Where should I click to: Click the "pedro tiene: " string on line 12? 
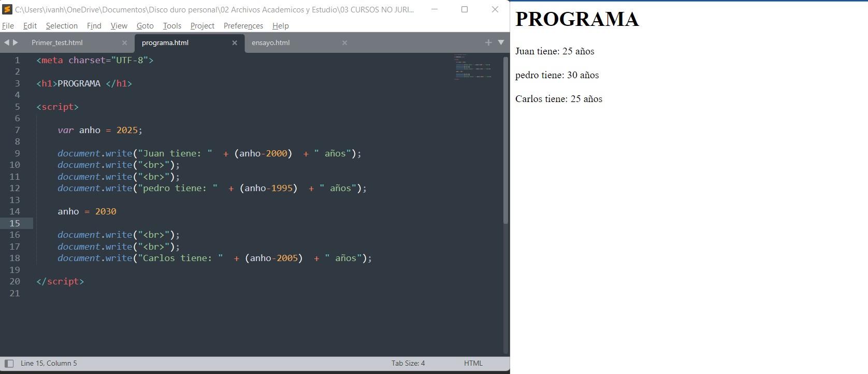point(177,188)
